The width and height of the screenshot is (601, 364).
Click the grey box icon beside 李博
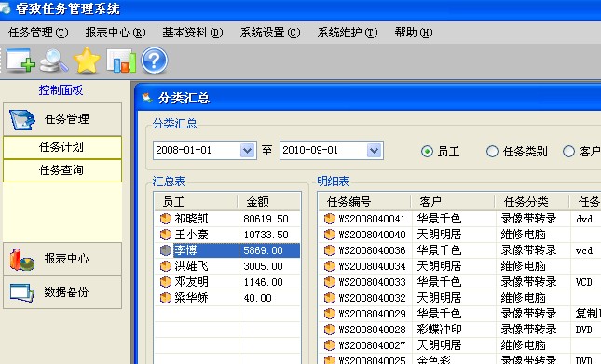[166, 250]
